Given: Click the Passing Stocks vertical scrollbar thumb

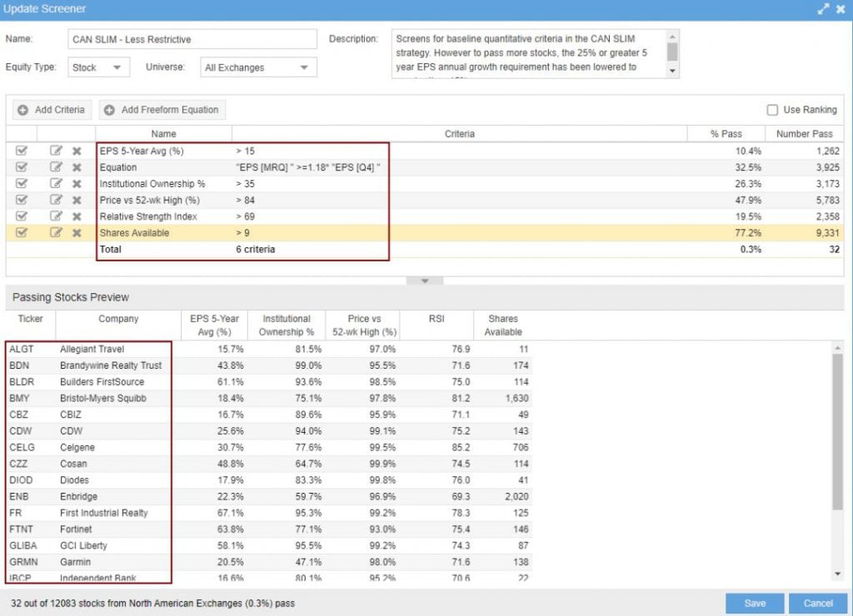Looking at the screenshot, I should tap(837, 432).
